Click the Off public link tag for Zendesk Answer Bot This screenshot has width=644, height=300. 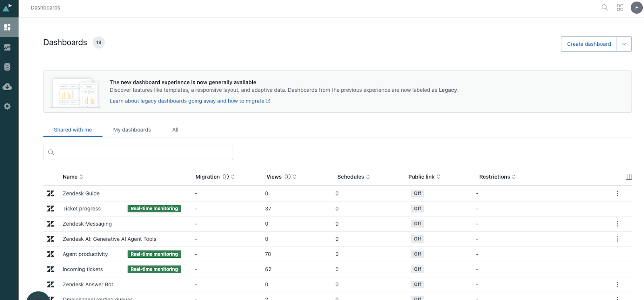coord(417,284)
